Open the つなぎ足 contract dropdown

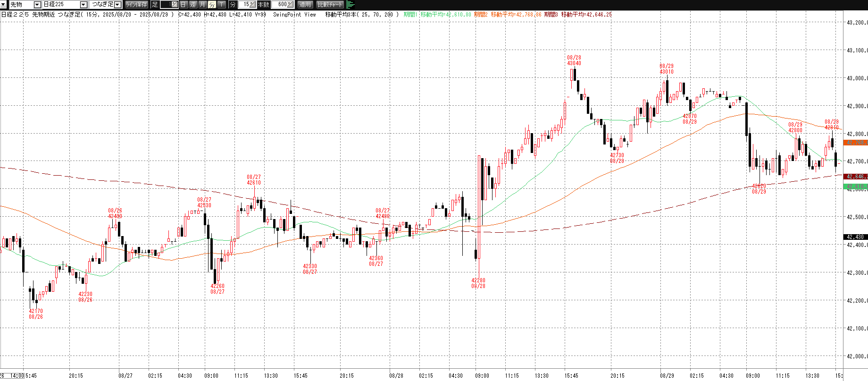(118, 4)
